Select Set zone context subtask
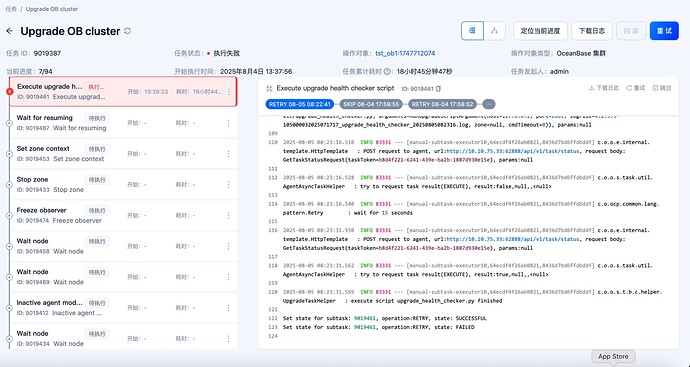690x367 pixels. (x=123, y=154)
